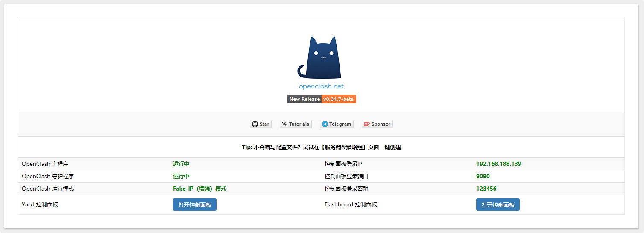Click the OpenClash 守护程序 label
This screenshot has height=233, width=644.
click(x=48, y=176)
